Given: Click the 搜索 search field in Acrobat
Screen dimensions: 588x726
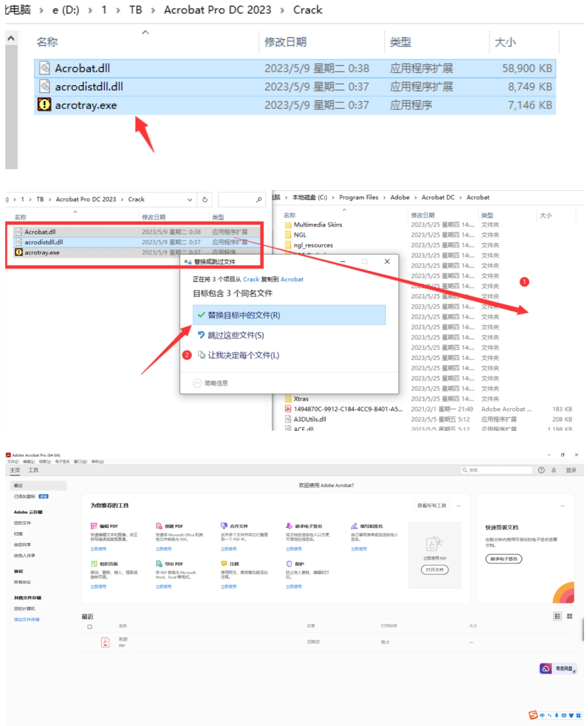Looking at the screenshot, I should 497,470.
